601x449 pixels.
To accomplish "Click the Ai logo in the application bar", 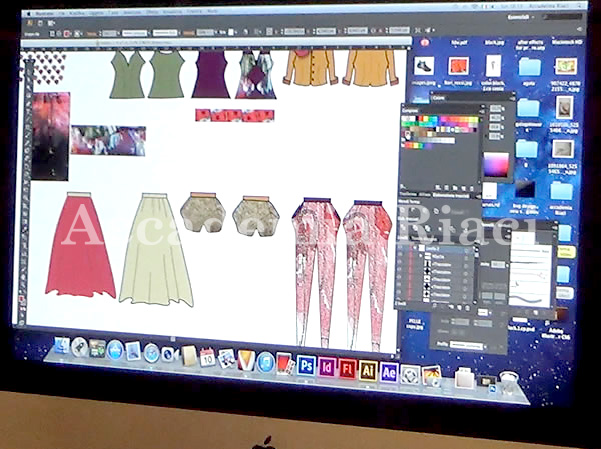I will tap(30, 23).
